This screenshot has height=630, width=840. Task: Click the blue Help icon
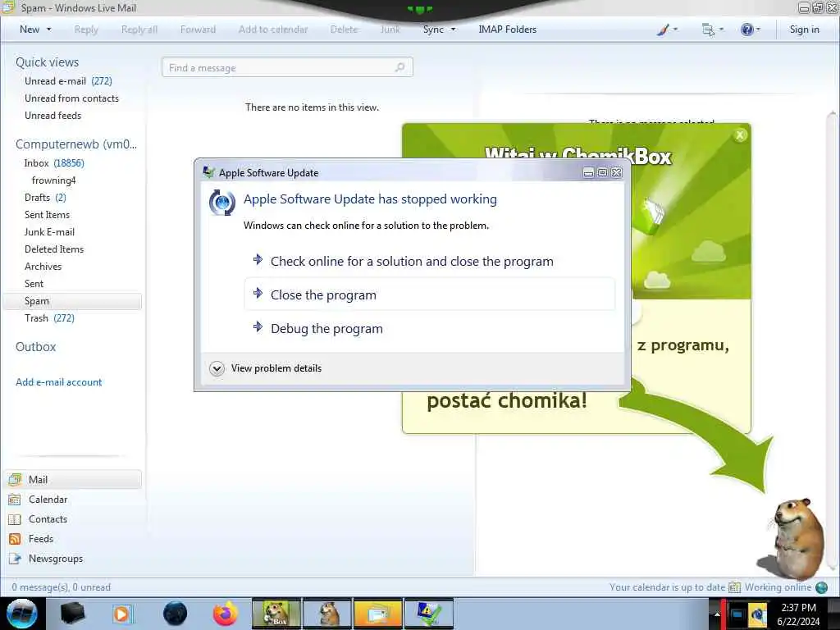tap(746, 30)
